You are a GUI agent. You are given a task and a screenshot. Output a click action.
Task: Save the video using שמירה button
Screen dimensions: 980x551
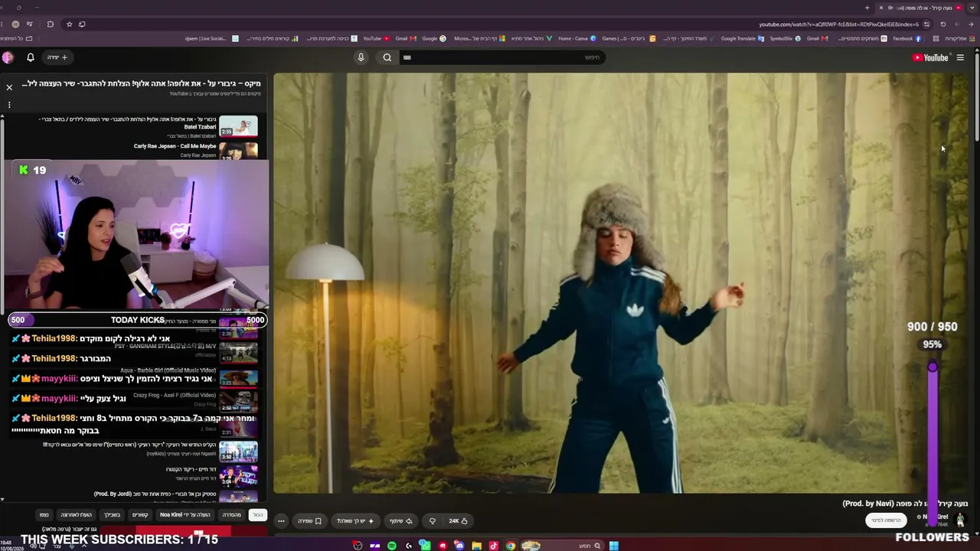[x=309, y=521]
